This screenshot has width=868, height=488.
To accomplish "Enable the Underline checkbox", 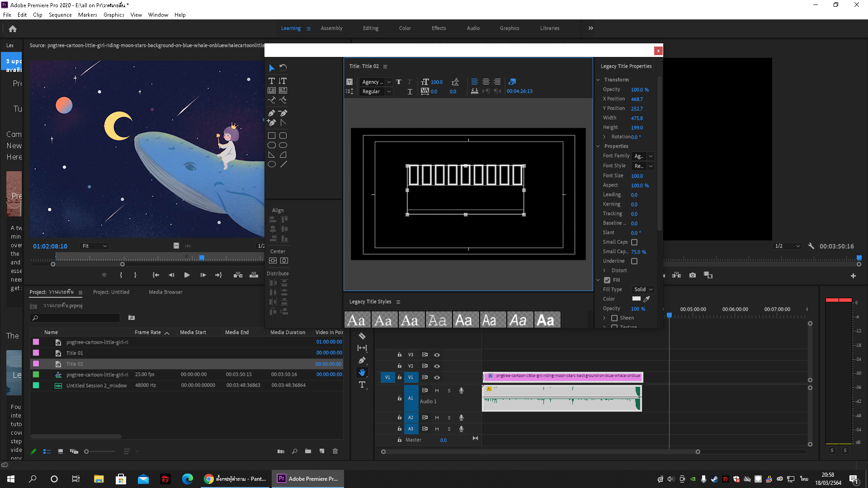I will tap(634, 261).
